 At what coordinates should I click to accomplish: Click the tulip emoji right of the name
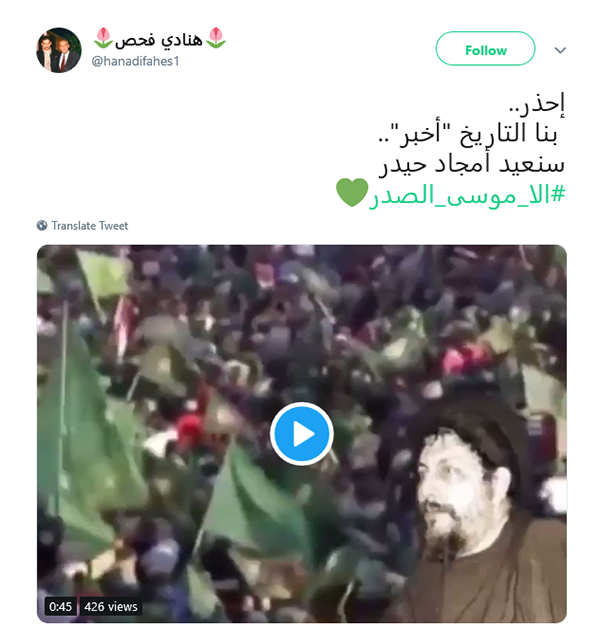(x=216, y=38)
